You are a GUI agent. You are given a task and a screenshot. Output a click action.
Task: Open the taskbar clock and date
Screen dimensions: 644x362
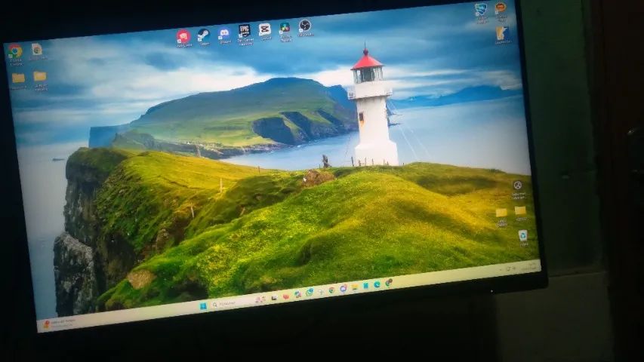(529, 267)
